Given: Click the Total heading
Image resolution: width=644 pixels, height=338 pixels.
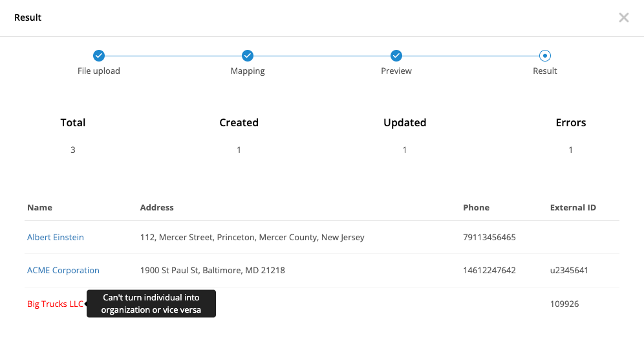Looking at the screenshot, I should [72, 122].
